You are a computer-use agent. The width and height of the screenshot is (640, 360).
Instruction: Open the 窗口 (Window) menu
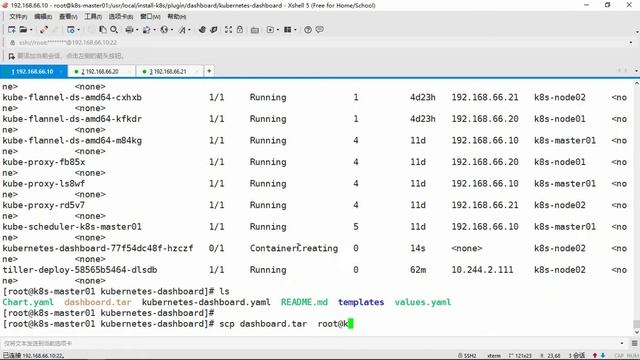[150, 16]
